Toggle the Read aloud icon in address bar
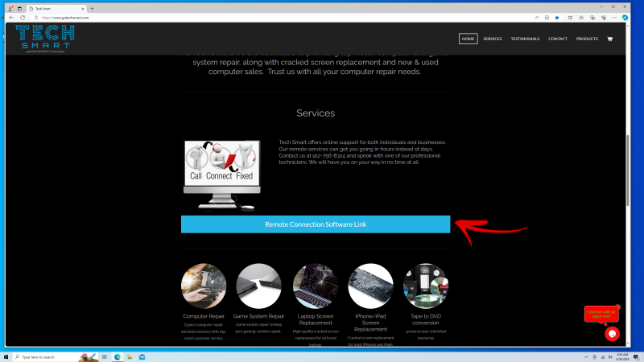This screenshot has width=644, height=362. point(537,18)
